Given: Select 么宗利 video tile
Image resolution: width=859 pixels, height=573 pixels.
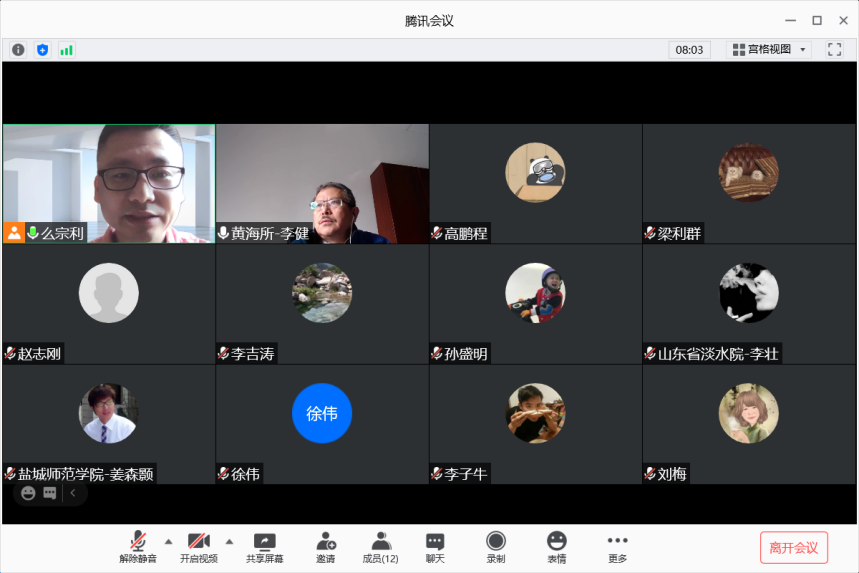Looking at the screenshot, I should tap(109, 184).
